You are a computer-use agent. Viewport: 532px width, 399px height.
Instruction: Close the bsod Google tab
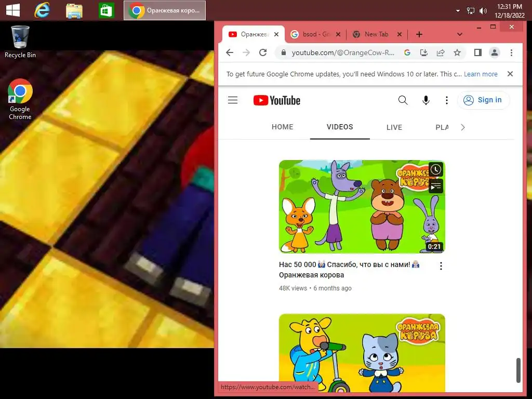click(x=338, y=34)
